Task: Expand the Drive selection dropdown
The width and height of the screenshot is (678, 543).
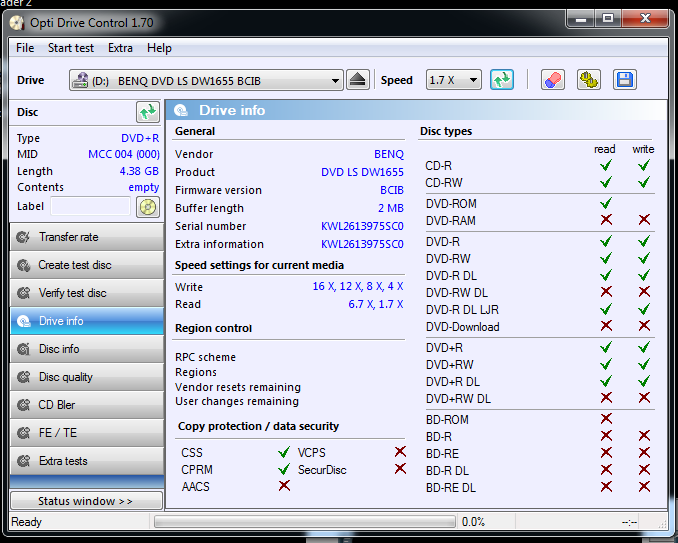Action: [x=206, y=80]
